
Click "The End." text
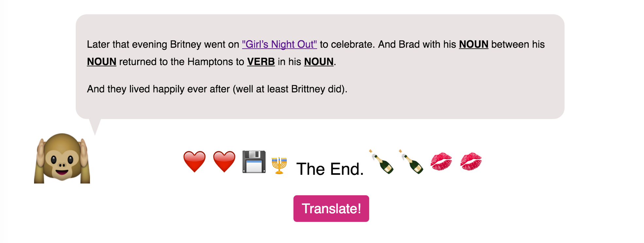tap(330, 169)
